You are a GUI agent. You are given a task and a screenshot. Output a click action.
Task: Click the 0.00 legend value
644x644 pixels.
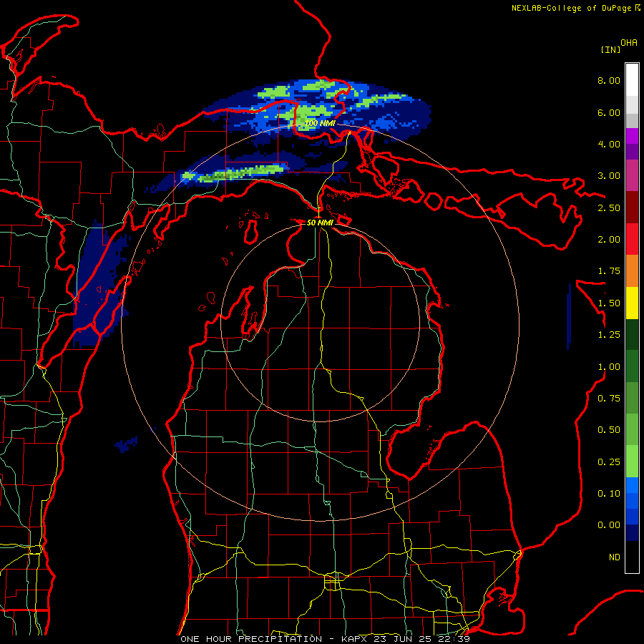coord(609,525)
